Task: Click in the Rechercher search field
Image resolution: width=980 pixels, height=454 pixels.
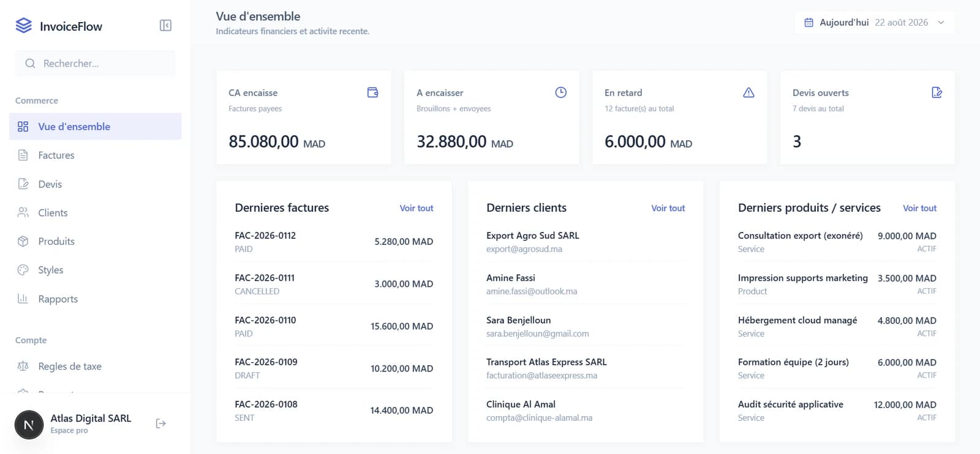Action: 96,64
